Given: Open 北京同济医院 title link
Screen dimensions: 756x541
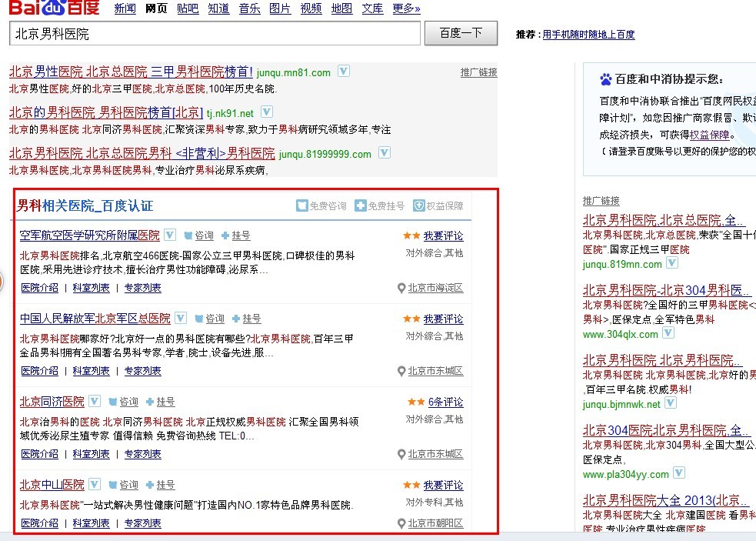Looking at the screenshot, I should pyautogui.click(x=52, y=402).
